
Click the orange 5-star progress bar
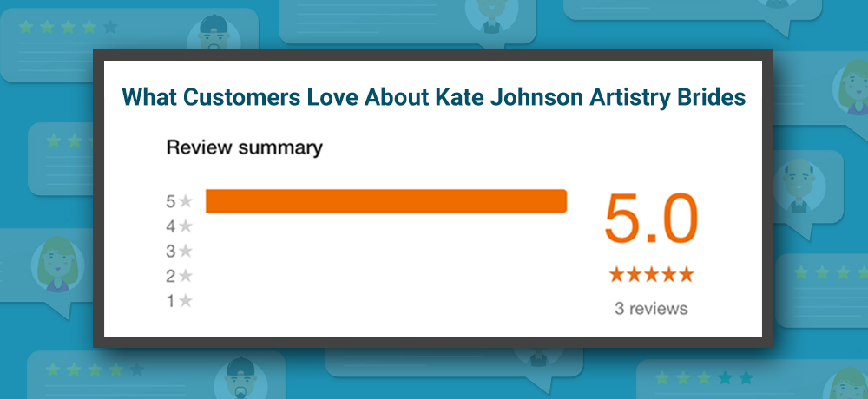386,201
